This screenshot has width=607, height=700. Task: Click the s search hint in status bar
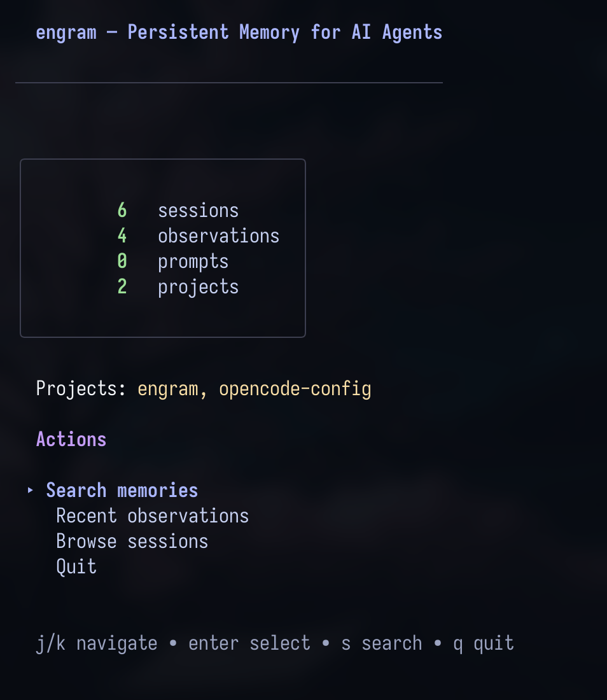(x=381, y=643)
